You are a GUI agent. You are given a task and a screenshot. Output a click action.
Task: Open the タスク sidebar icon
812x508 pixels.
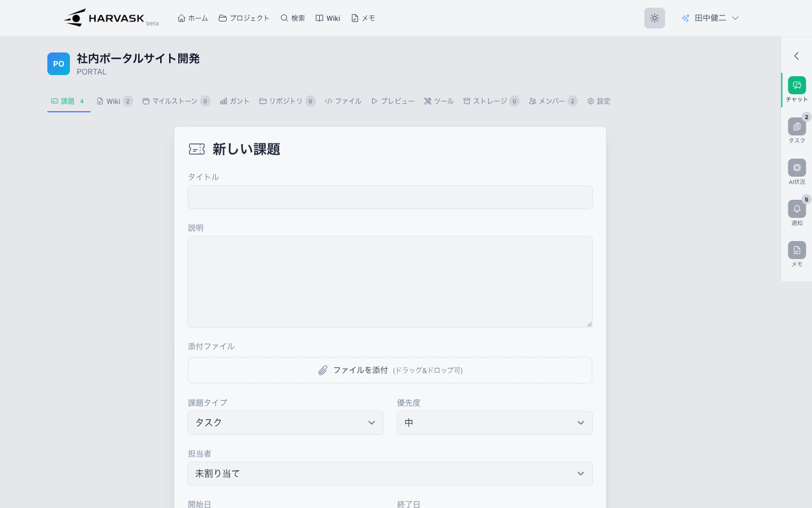(x=796, y=127)
